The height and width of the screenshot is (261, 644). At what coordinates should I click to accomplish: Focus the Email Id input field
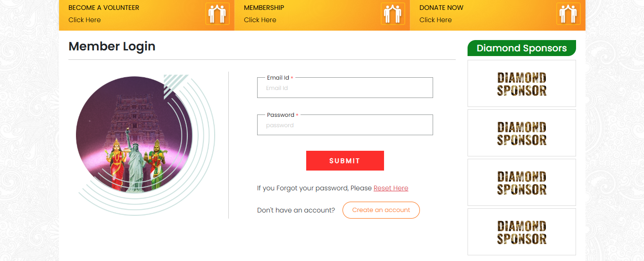tap(345, 88)
